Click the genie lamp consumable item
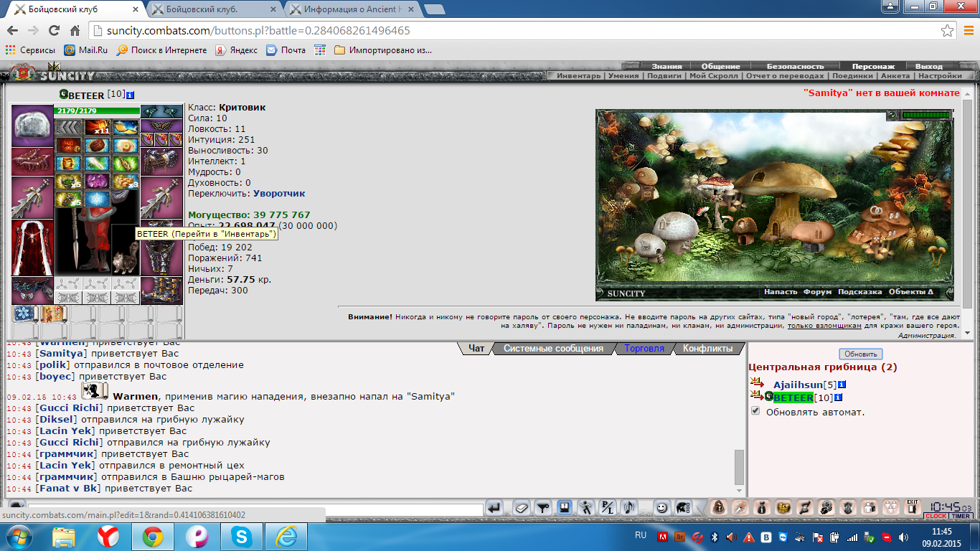The height and width of the screenshot is (551, 980). 125,127
